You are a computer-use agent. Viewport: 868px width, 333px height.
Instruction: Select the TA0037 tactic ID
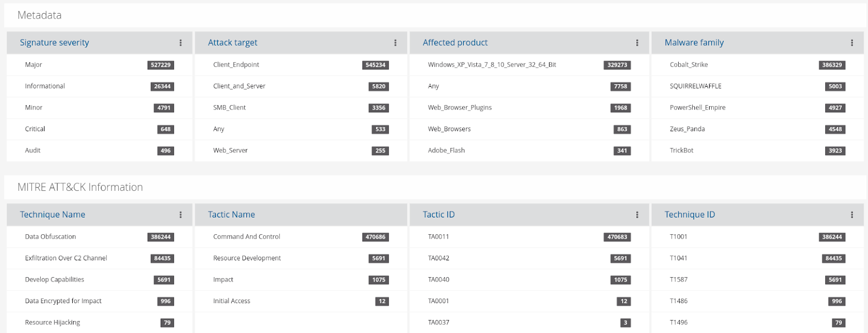pos(529,322)
